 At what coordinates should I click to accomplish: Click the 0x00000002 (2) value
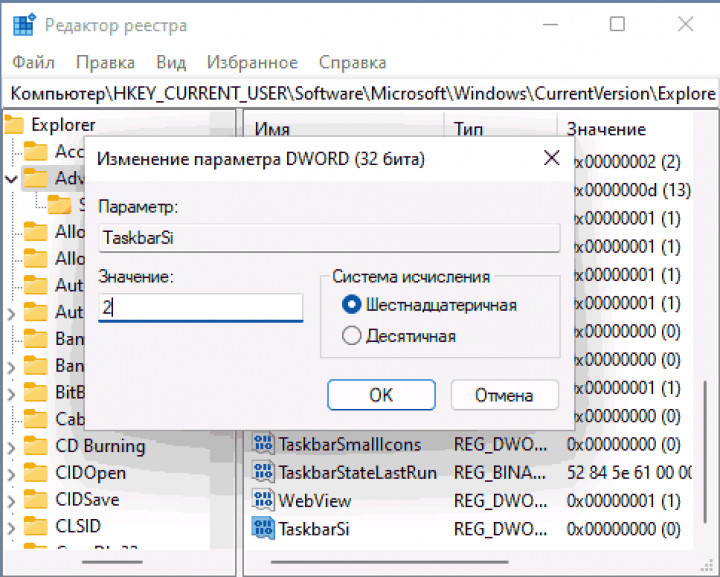click(x=627, y=162)
